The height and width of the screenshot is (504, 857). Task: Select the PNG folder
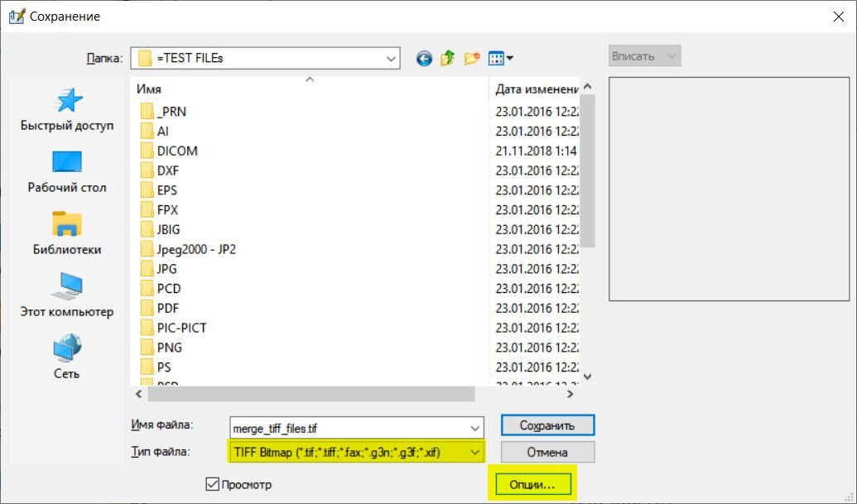point(161,348)
